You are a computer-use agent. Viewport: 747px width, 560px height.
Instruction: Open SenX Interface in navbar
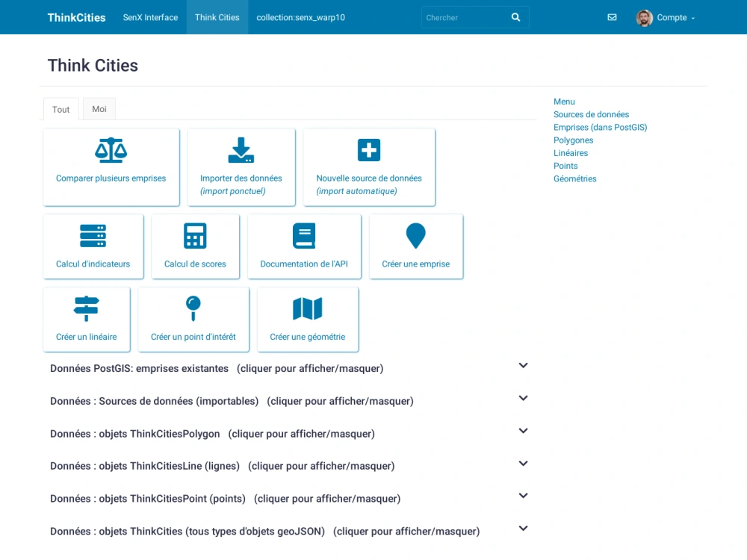pos(150,17)
